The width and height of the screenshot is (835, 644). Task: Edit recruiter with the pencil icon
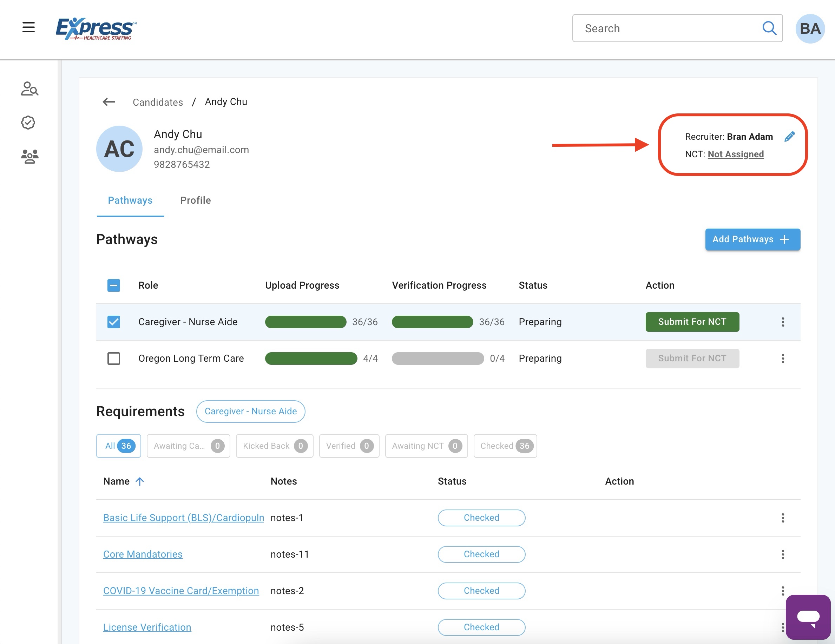pyautogui.click(x=789, y=137)
